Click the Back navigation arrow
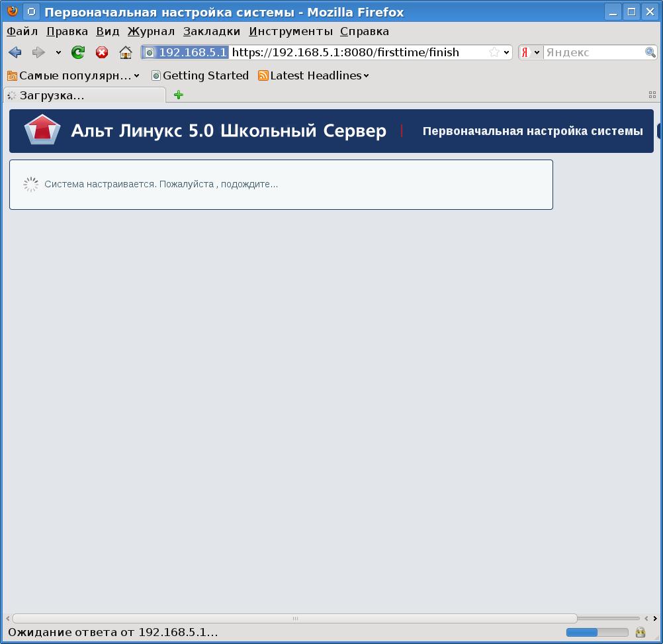 [x=15, y=52]
